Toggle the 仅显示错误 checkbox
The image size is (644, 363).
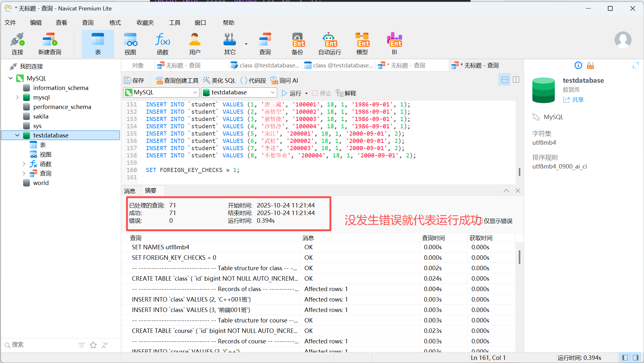(x=479, y=221)
